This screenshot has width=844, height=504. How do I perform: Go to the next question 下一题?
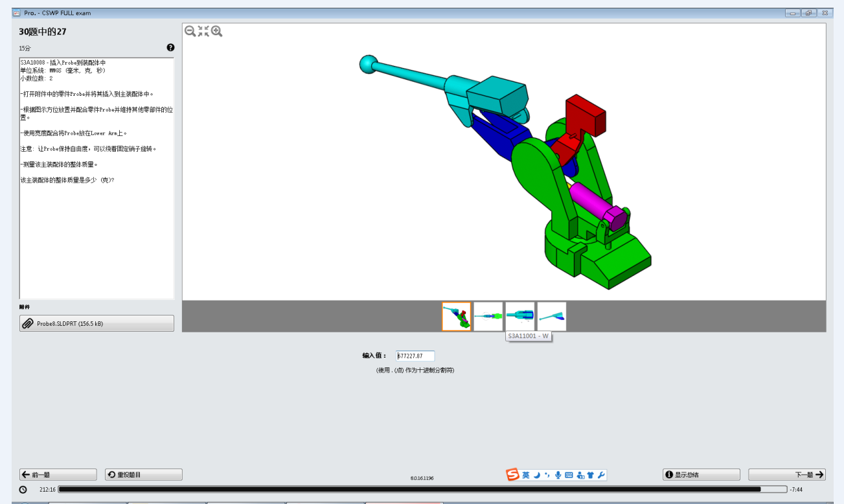click(x=787, y=474)
